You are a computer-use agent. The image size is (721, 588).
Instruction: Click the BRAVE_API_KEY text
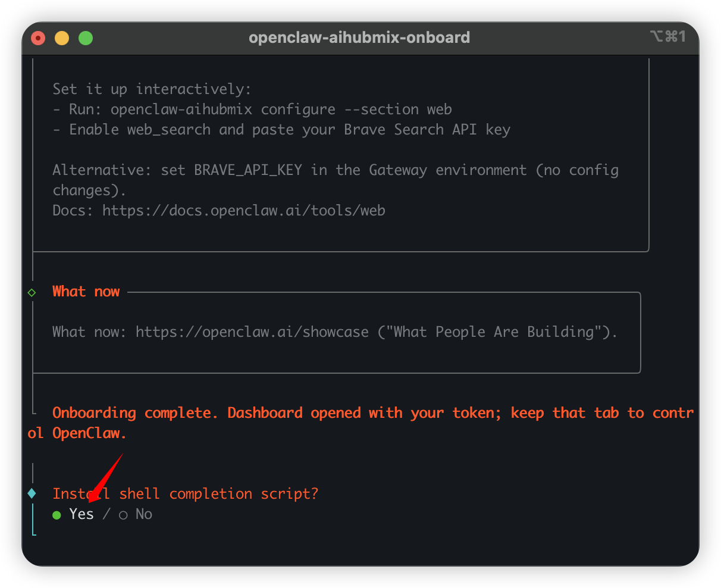tap(248, 170)
